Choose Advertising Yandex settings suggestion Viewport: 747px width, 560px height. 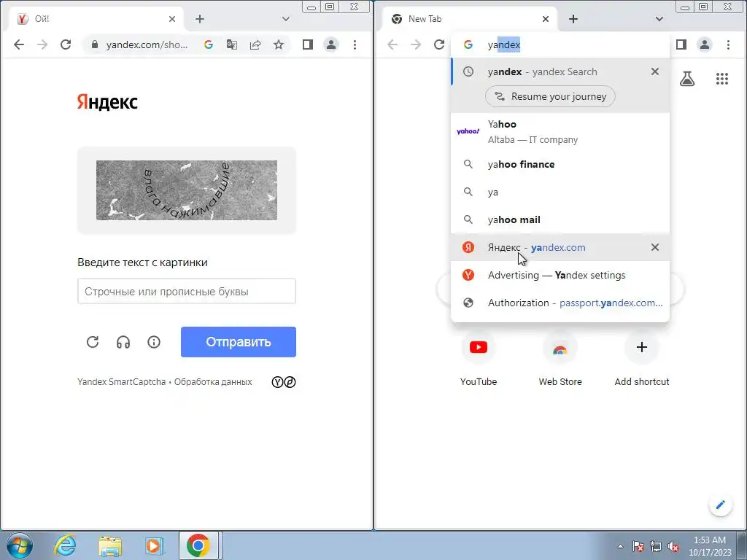click(x=560, y=275)
